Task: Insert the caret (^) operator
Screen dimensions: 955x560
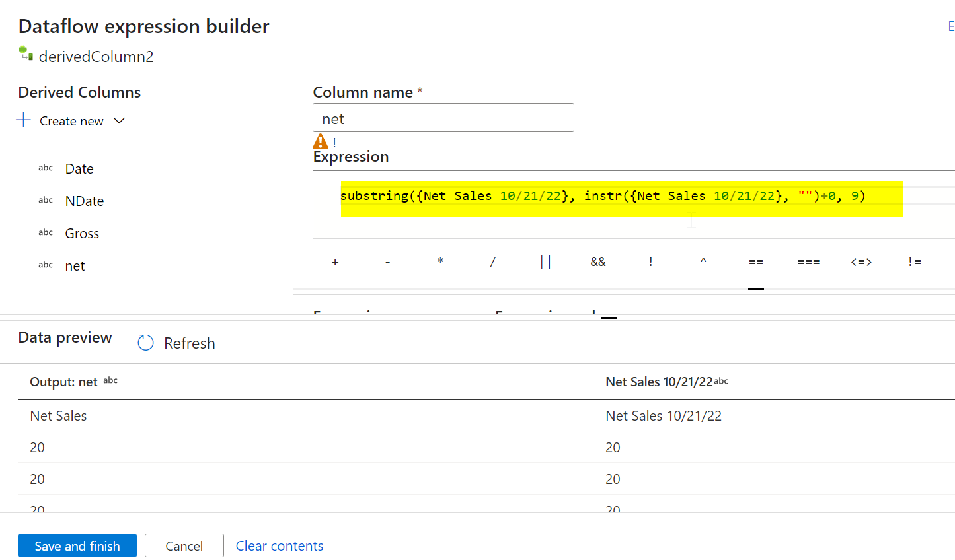Action: [703, 262]
